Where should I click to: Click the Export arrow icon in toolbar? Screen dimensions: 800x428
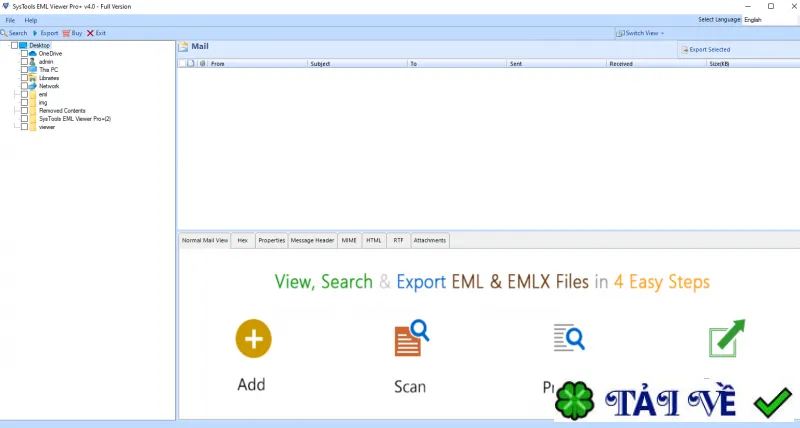tap(35, 33)
